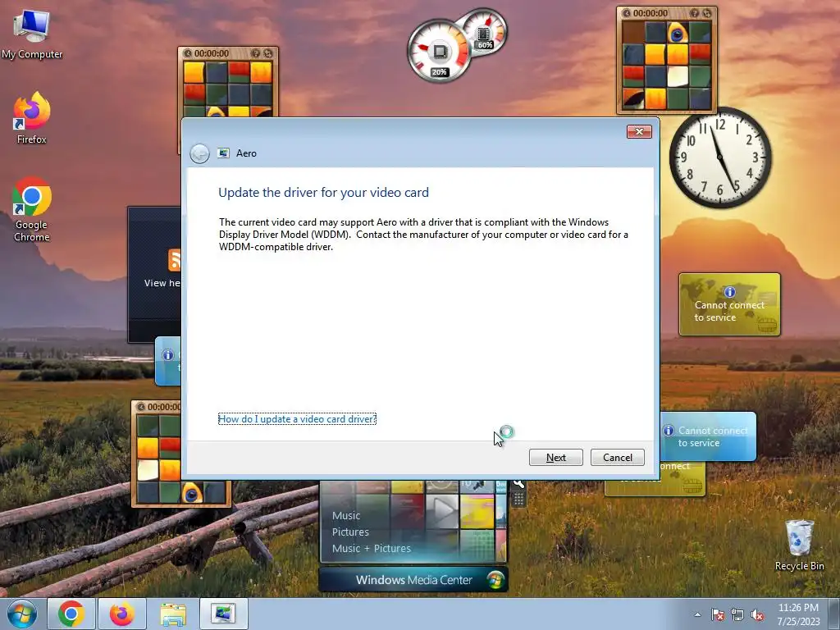Click Cancel in the Aero troubleshooter
The image size is (840, 630).
point(617,458)
